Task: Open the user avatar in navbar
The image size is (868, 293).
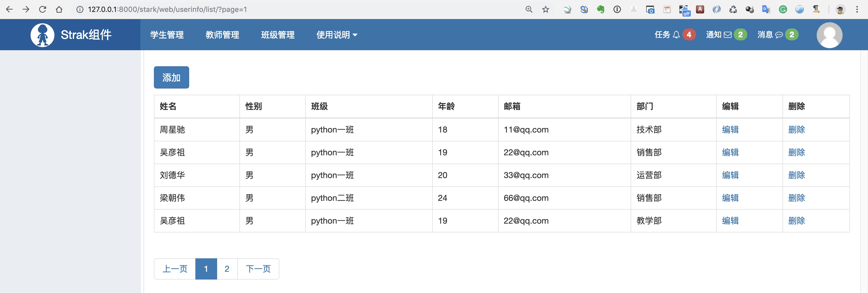Action: click(x=829, y=35)
